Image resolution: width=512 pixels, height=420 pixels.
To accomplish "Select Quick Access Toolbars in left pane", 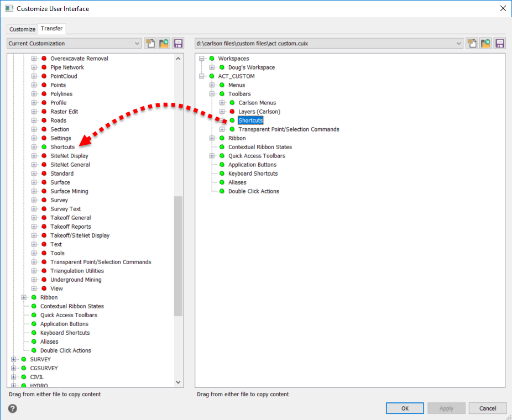I will pyautogui.click(x=69, y=315).
